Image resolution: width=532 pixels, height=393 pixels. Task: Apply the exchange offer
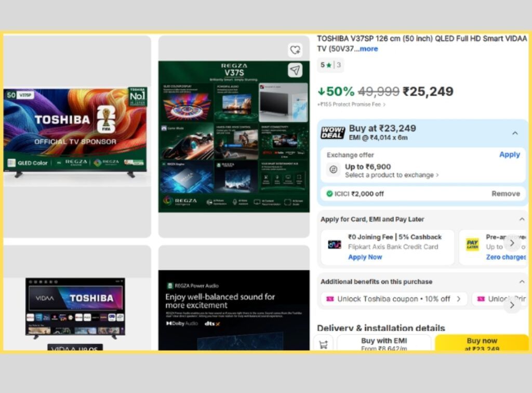(x=509, y=154)
